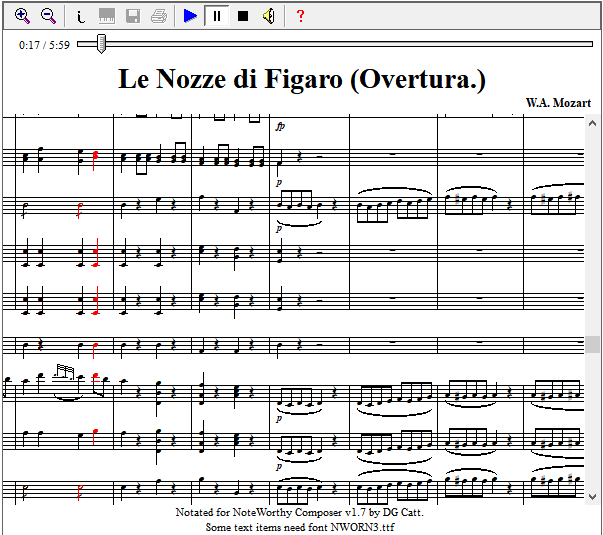Click the playback progress track
The image size is (603, 535).
335,44
